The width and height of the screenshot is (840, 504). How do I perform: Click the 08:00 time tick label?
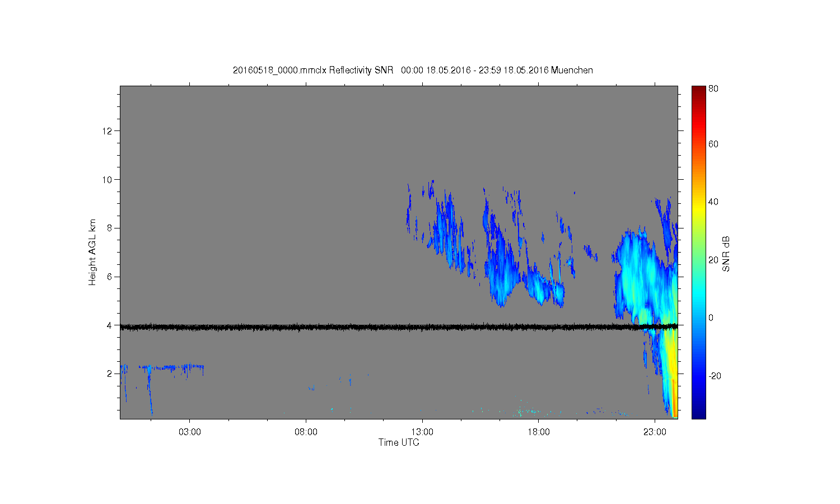coord(306,432)
